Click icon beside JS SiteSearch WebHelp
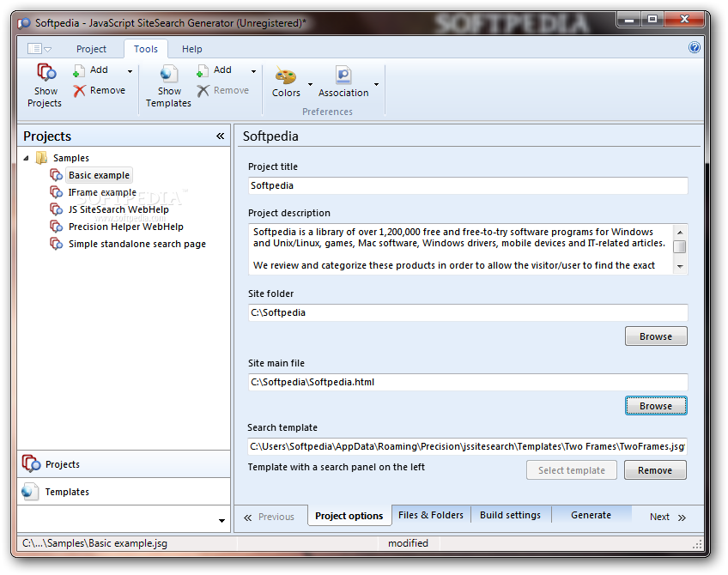The image size is (728, 575). pos(57,209)
